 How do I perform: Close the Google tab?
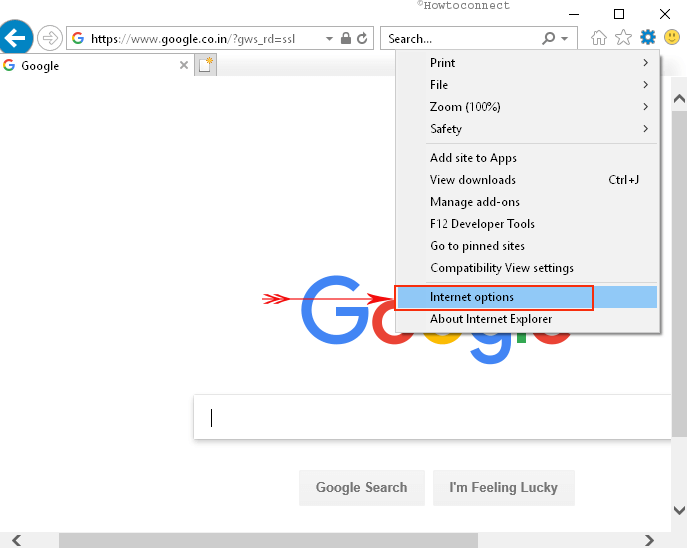pos(184,65)
